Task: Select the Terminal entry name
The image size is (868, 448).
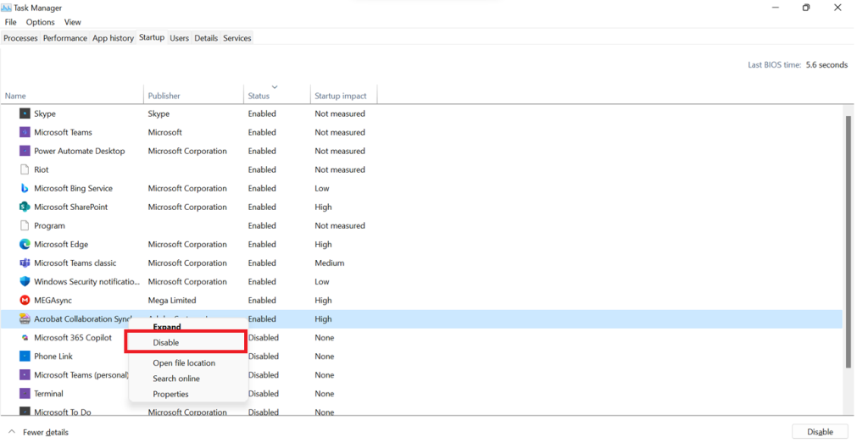Action: pyautogui.click(x=48, y=394)
